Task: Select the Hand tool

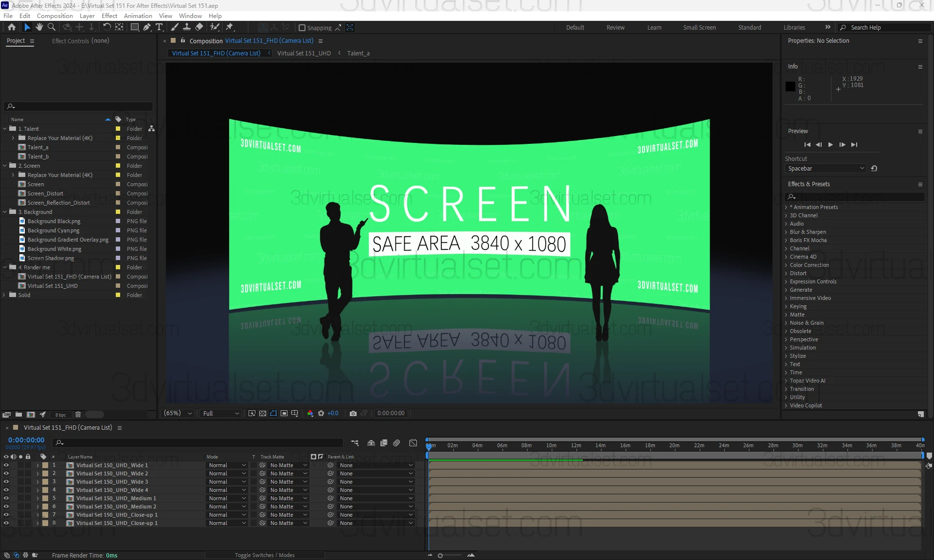Action: point(39,27)
